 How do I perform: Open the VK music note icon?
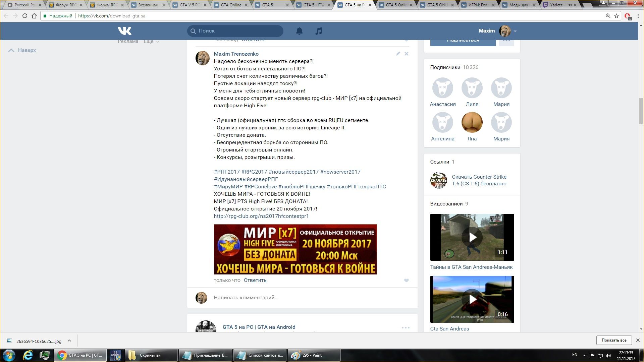[319, 31]
